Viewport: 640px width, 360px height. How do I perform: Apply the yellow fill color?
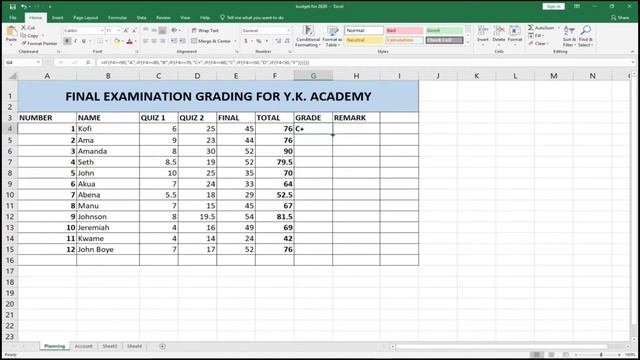[x=117, y=41]
